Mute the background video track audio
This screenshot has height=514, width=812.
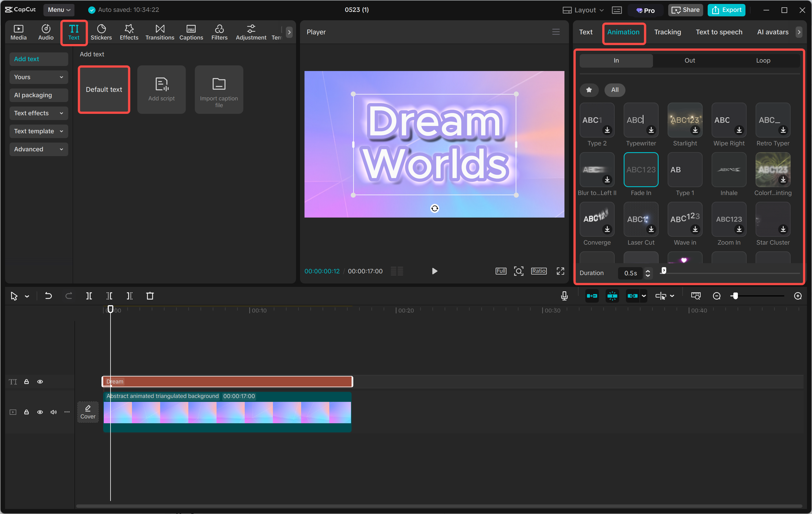pyautogui.click(x=53, y=412)
